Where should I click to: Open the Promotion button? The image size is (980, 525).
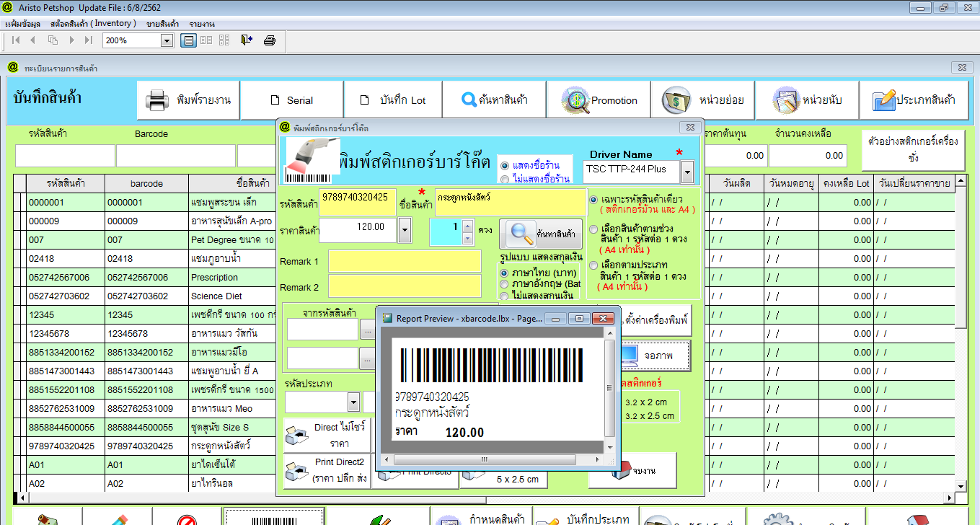point(599,100)
